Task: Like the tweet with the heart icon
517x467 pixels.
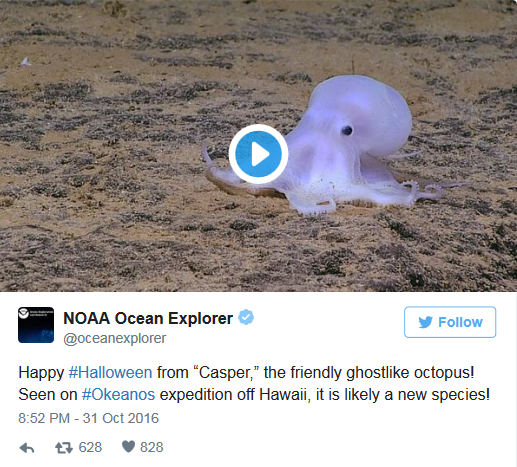Action: tap(128, 447)
